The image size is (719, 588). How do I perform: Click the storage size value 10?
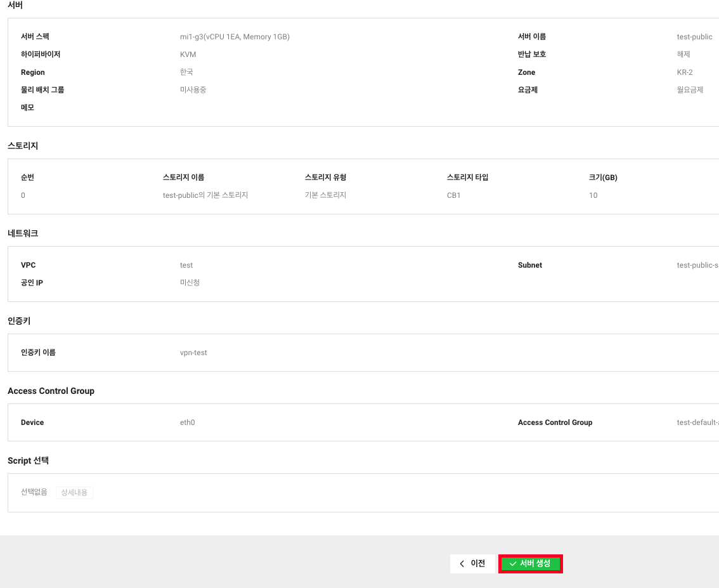[x=593, y=195]
